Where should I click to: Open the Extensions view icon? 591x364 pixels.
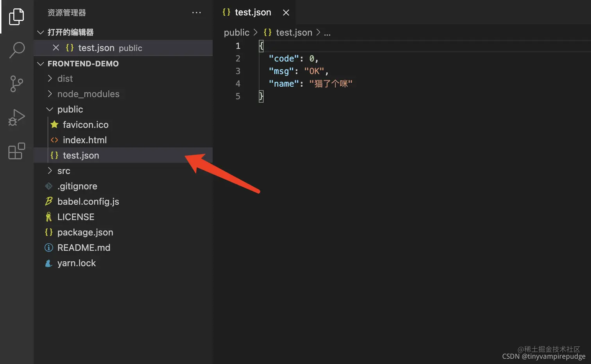17,151
